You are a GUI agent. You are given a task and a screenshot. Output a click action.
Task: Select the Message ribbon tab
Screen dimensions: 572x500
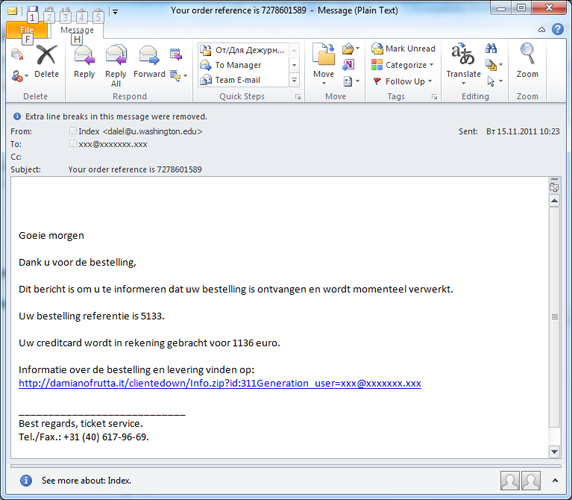click(77, 30)
